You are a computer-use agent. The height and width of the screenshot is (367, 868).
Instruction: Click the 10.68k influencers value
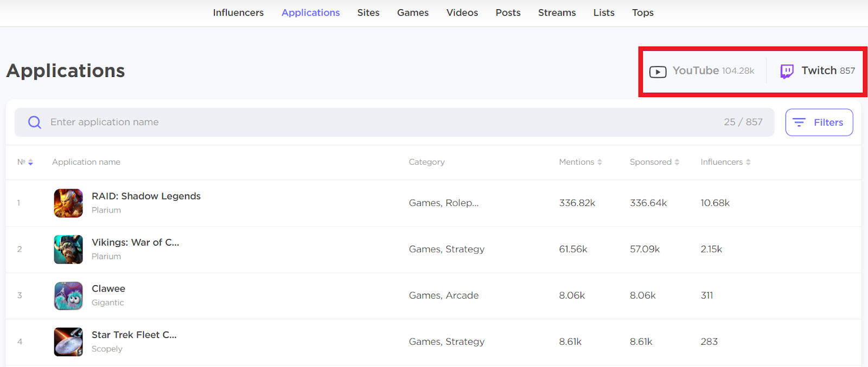[x=715, y=203]
